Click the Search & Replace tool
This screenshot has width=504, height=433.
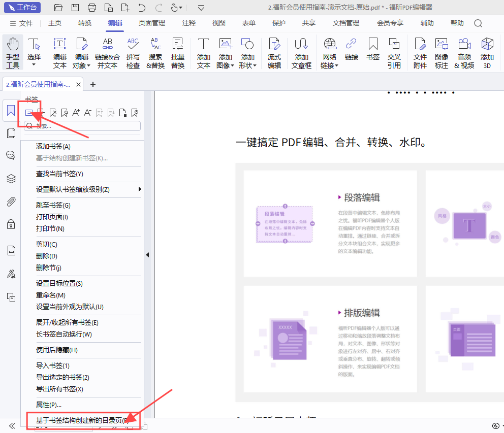155,52
